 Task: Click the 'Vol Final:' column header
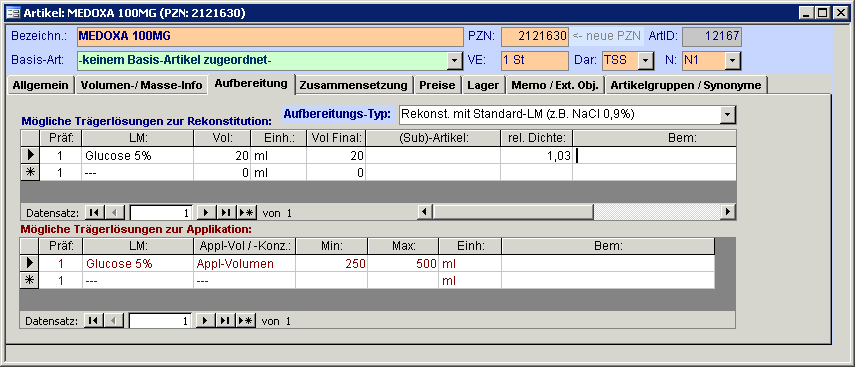tap(336, 139)
